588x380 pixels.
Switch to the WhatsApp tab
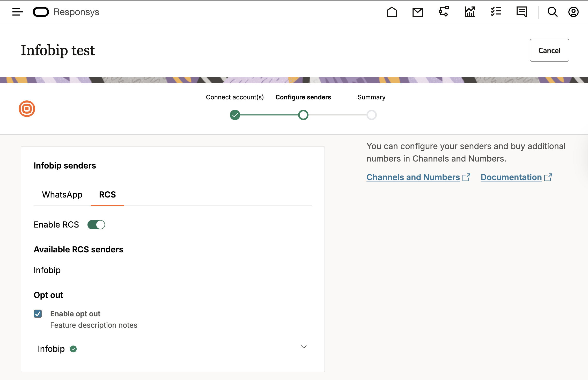tap(62, 195)
